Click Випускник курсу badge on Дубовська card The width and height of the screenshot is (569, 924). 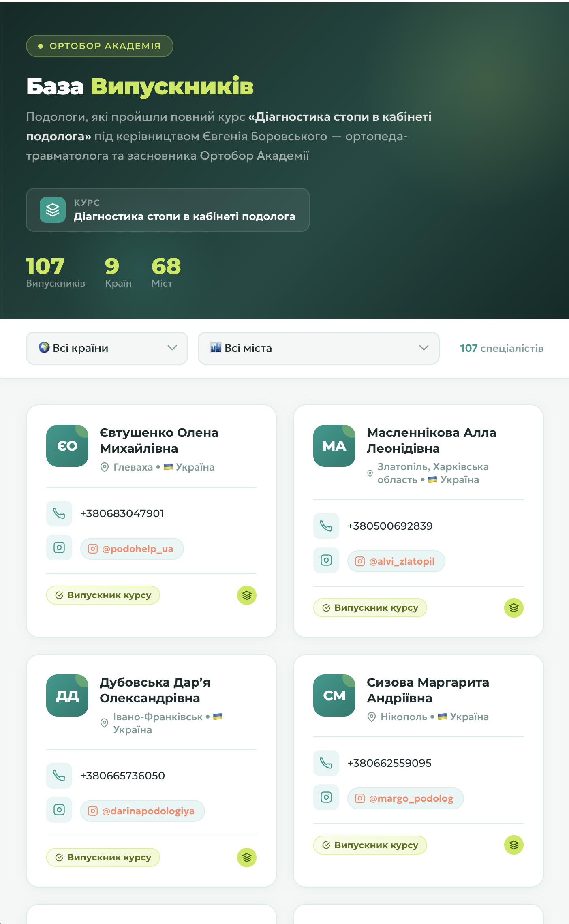(x=103, y=858)
